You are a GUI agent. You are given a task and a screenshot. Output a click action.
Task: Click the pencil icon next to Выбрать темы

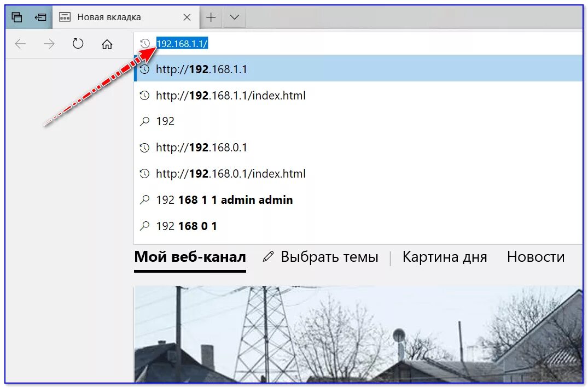267,256
